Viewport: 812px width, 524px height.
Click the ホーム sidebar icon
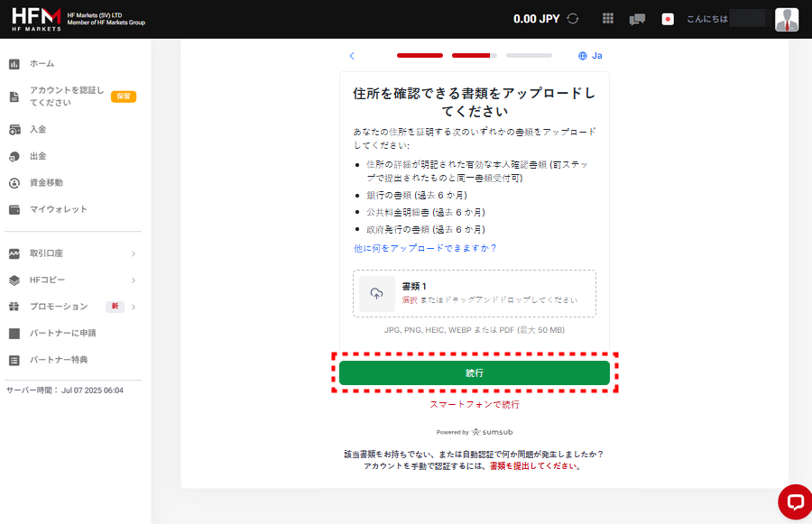[14, 64]
